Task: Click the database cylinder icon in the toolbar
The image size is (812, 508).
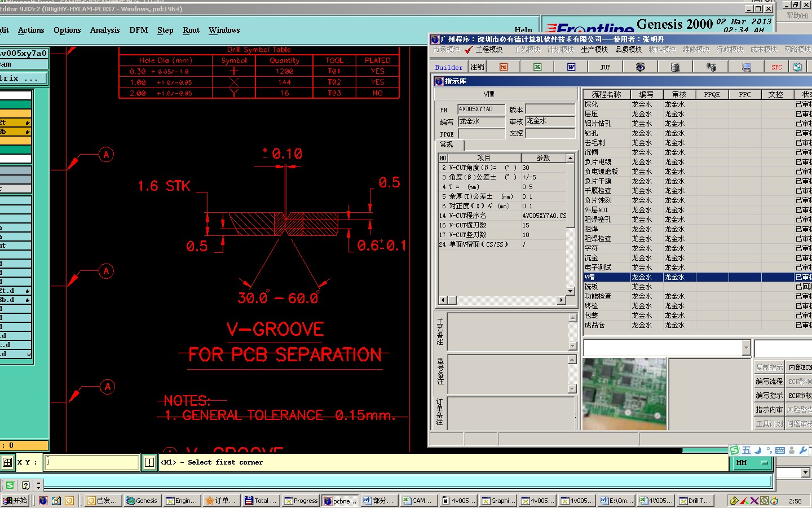Action: pos(675,67)
